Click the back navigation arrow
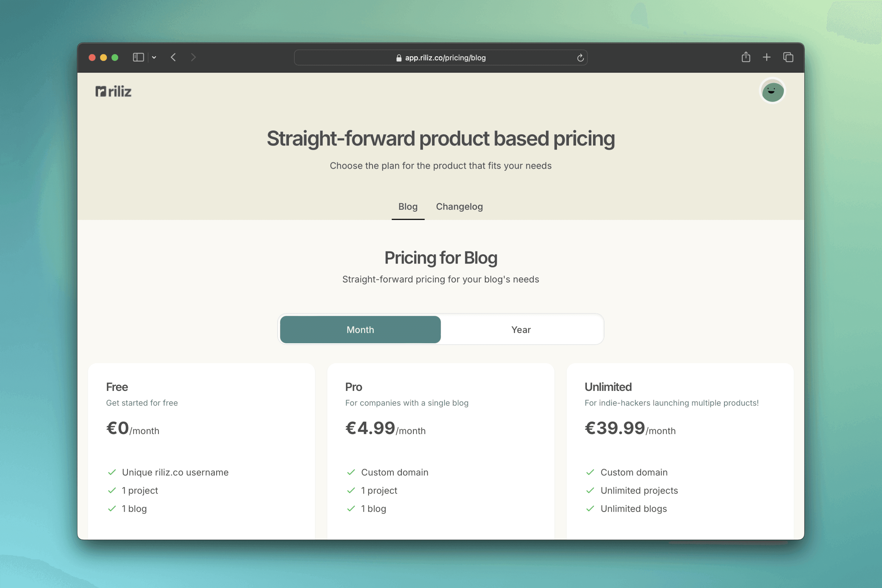The image size is (882, 588). point(173,58)
